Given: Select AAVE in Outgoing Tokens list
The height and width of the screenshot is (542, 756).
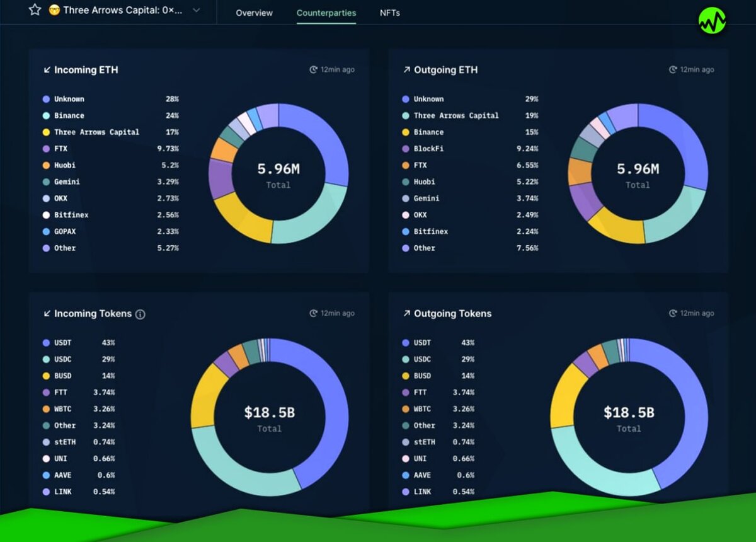Looking at the screenshot, I should [438, 475].
